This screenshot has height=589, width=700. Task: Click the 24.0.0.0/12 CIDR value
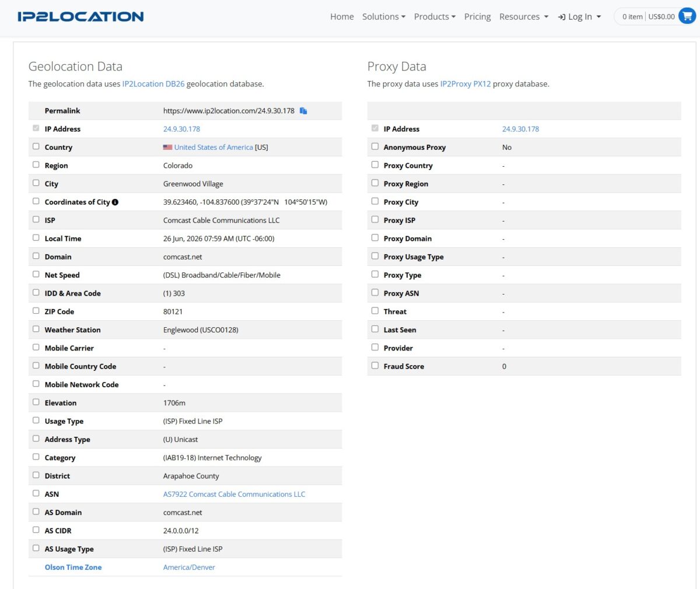coord(181,531)
